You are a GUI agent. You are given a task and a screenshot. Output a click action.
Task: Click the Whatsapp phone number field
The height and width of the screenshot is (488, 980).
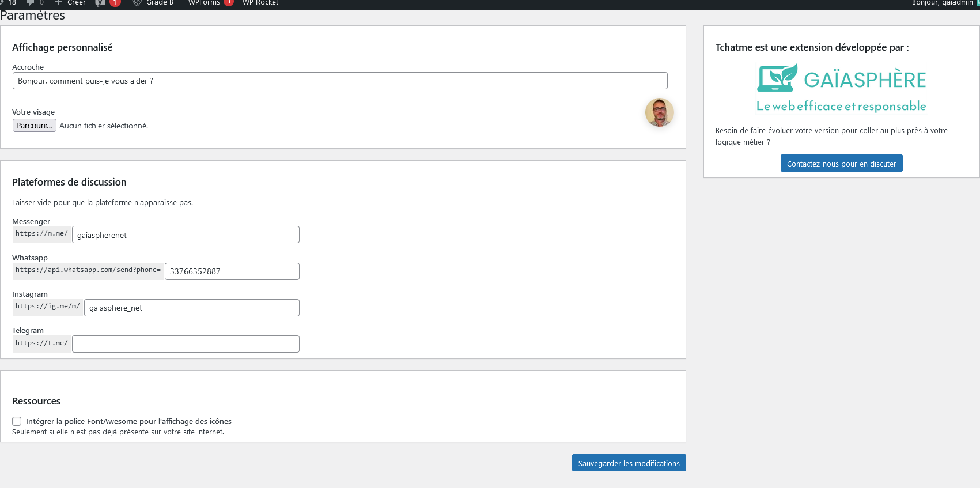(232, 271)
